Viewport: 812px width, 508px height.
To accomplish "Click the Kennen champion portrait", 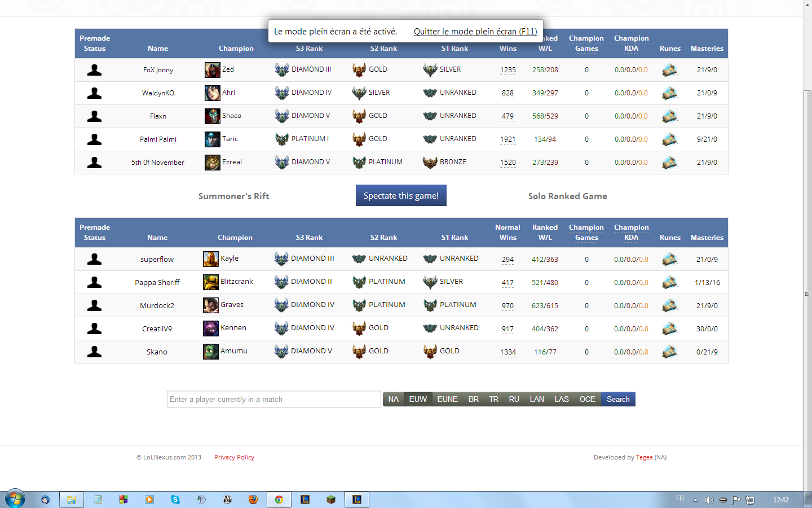I will 211,329.
